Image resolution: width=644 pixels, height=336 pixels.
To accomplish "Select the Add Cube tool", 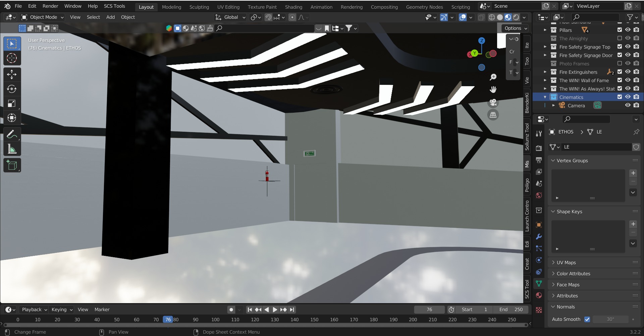I will pos(12,165).
